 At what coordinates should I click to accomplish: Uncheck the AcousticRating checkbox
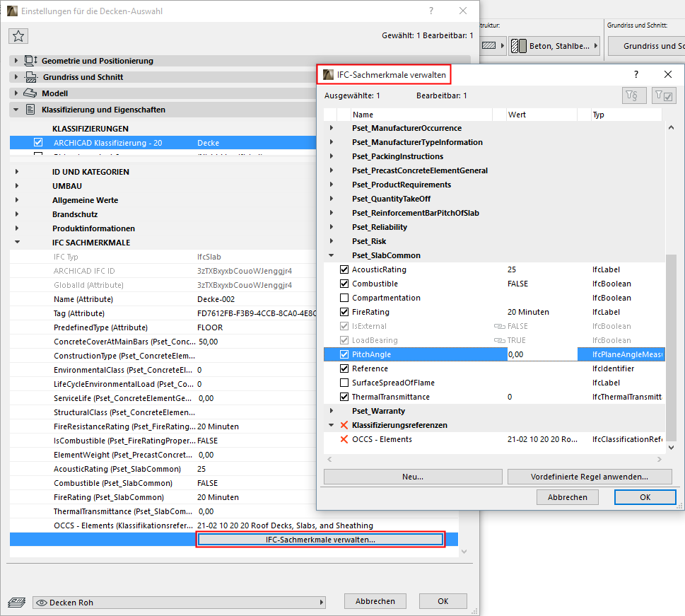click(x=344, y=269)
